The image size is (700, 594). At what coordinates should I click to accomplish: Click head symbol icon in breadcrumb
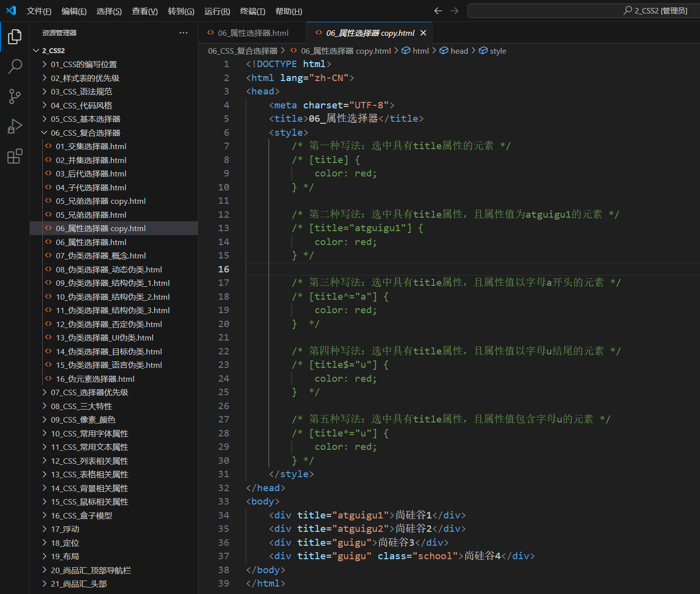[x=443, y=51]
